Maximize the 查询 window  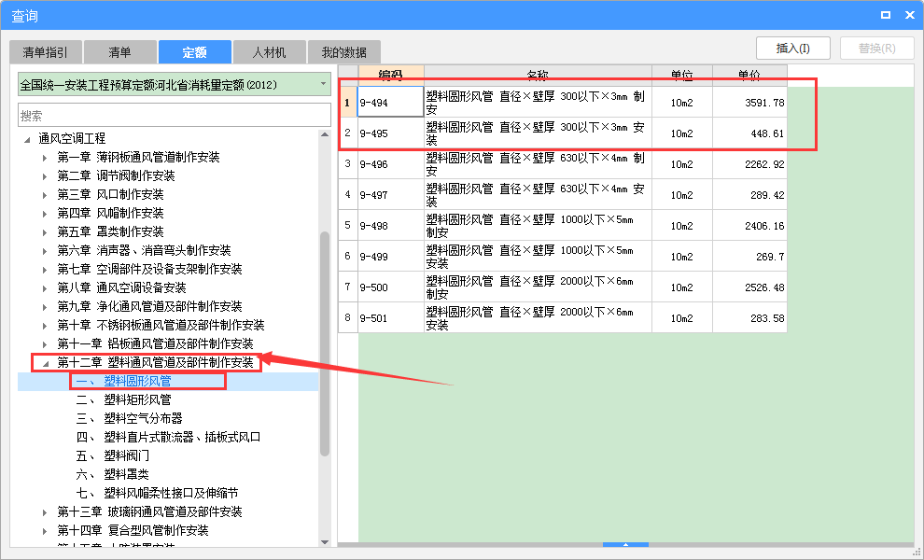pos(886,15)
